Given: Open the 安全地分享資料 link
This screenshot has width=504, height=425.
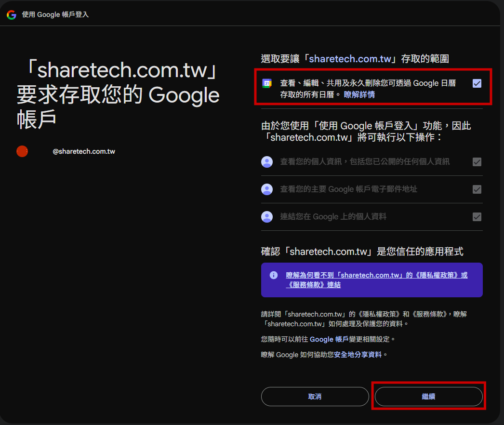Looking at the screenshot, I should coord(358,355).
